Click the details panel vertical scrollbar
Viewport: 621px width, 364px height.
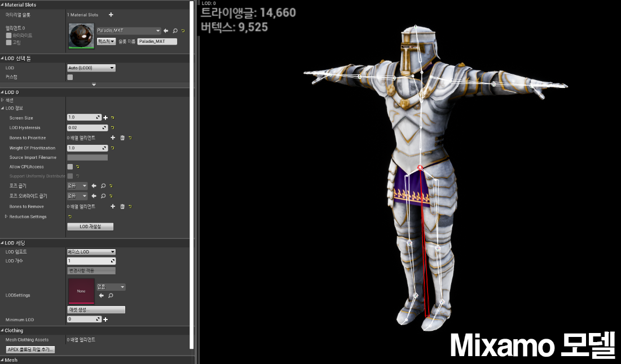pos(192,174)
